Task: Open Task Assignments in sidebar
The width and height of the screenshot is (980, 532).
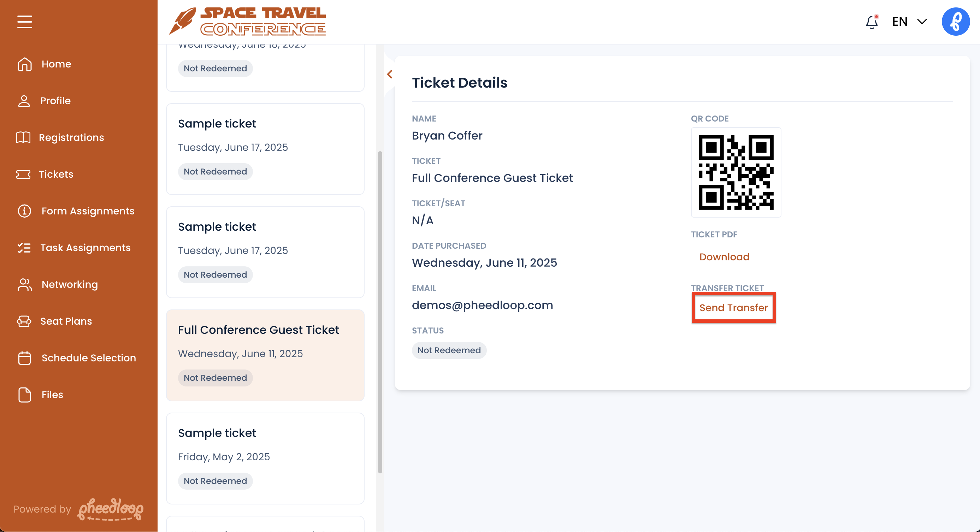Action: click(x=85, y=248)
